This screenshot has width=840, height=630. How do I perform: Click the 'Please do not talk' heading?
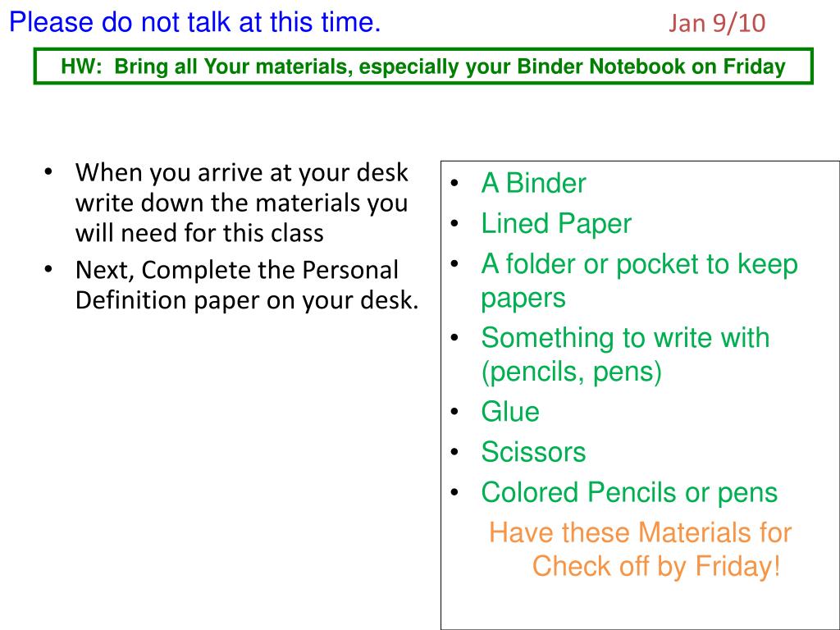pyautogui.click(x=195, y=23)
